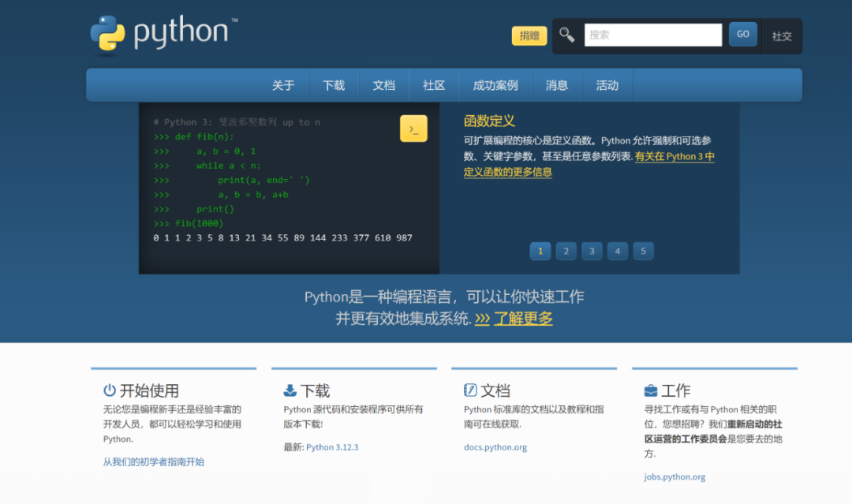
Task: Click the 重新启动的社区运营的工作委员会 bold text
Action: [713, 431]
